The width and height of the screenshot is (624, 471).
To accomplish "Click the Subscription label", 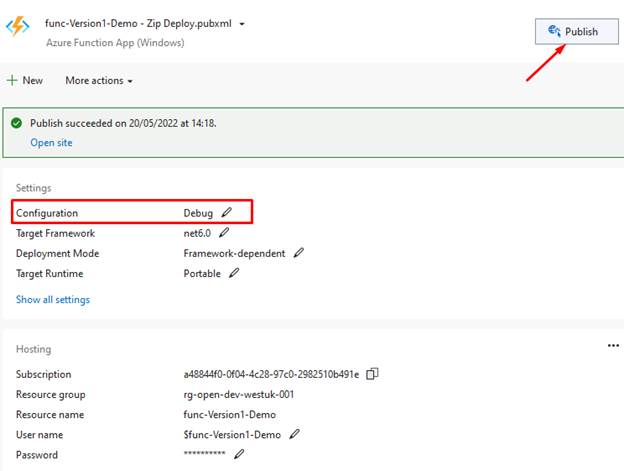I will (44, 374).
